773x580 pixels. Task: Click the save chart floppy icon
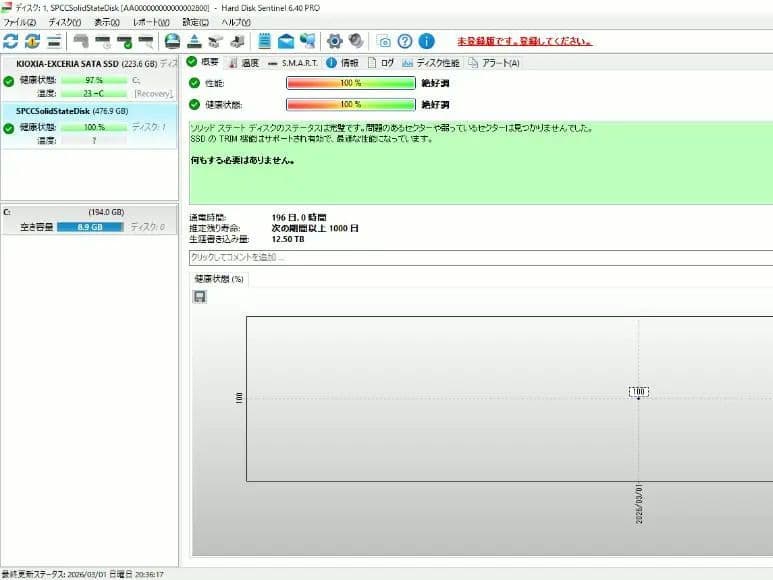[x=200, y=297]
